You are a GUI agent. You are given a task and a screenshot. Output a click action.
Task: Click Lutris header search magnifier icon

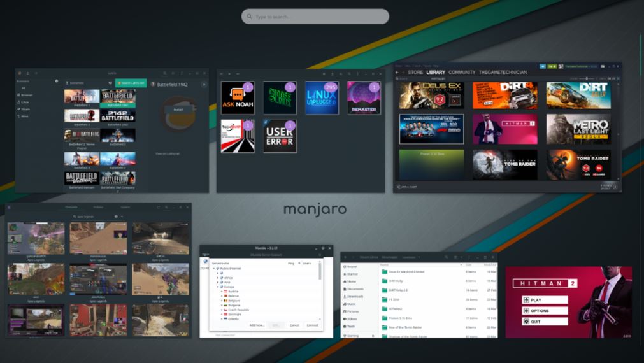(165, 73)
